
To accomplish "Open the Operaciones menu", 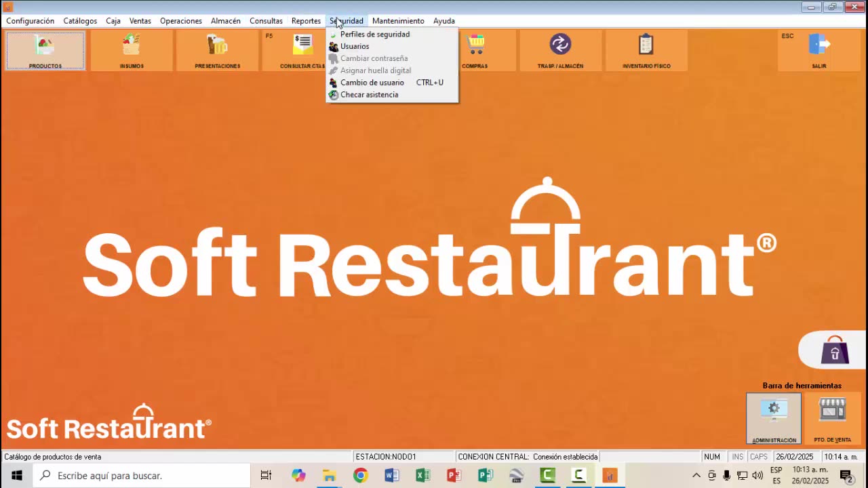I will (x=181, y=21).
